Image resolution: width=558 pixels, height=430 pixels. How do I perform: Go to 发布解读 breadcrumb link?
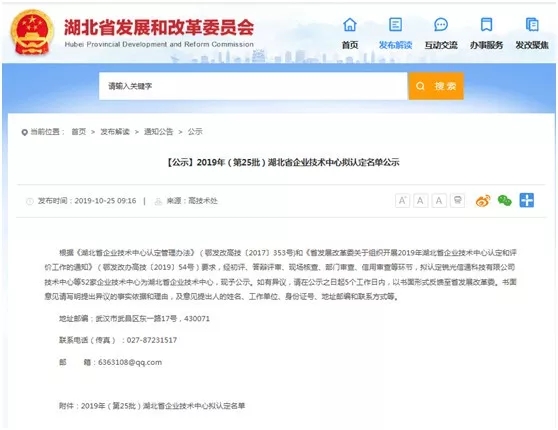coord(115,132)
